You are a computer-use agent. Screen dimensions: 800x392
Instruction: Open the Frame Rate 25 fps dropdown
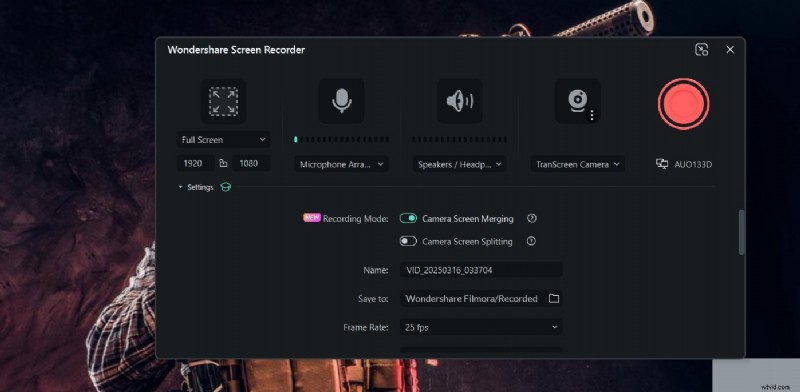tap(481, 327)
